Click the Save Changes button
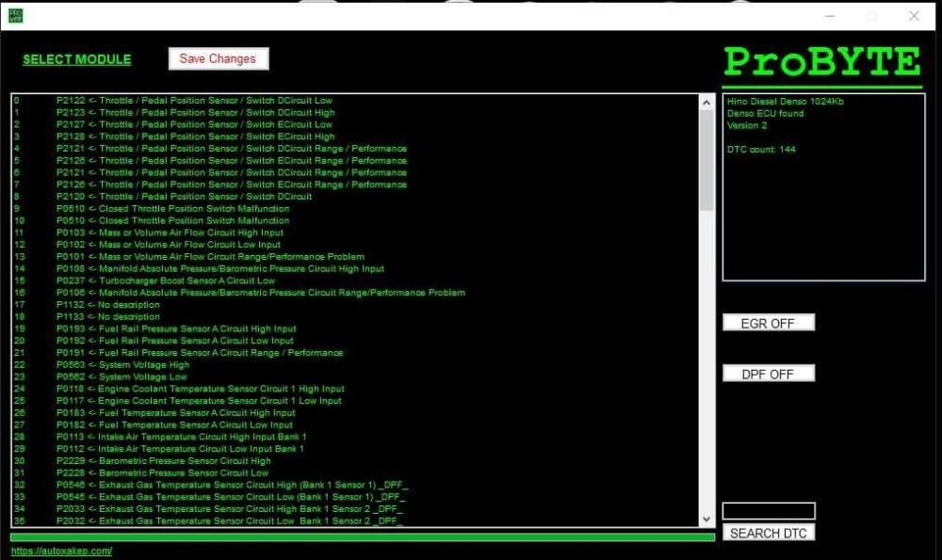The height and width of the screenshot is (560, 942). (x=218, y=57)
